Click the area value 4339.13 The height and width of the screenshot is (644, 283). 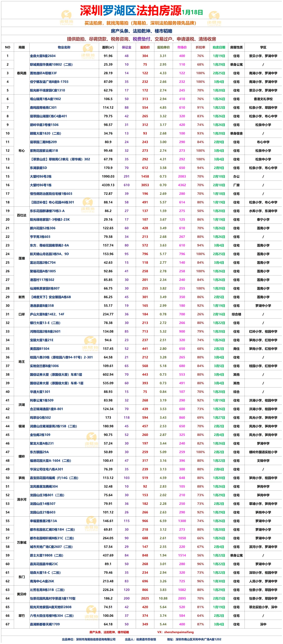coord(108,185)
